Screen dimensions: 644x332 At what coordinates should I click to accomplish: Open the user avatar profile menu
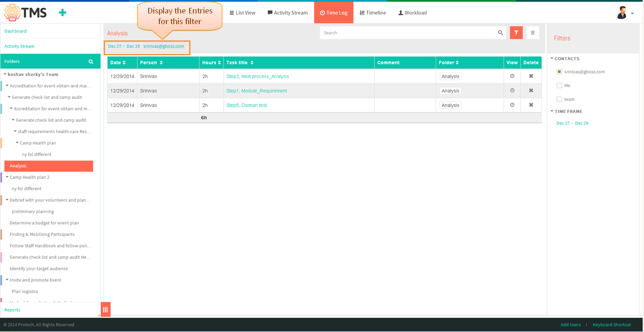[625, 13]
